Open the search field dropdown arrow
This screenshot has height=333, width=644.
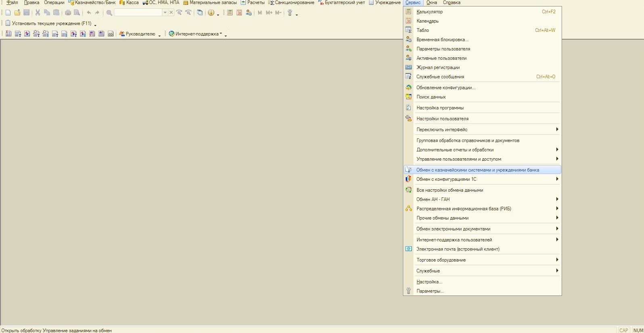[165, 13]
